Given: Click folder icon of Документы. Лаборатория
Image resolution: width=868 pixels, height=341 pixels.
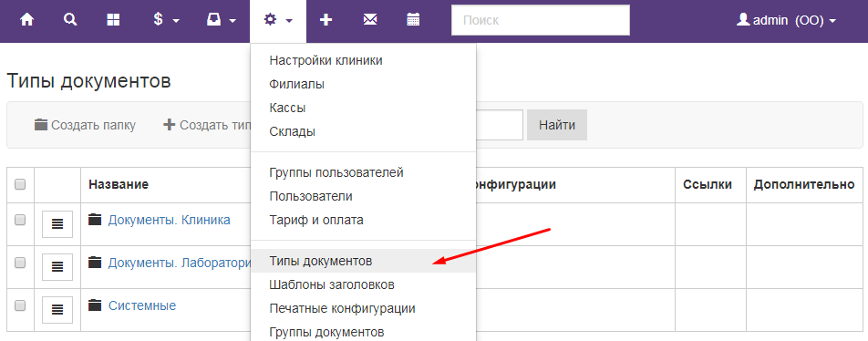Looking at the screenshot, I should pyautogui.click(x=95, y=263).
